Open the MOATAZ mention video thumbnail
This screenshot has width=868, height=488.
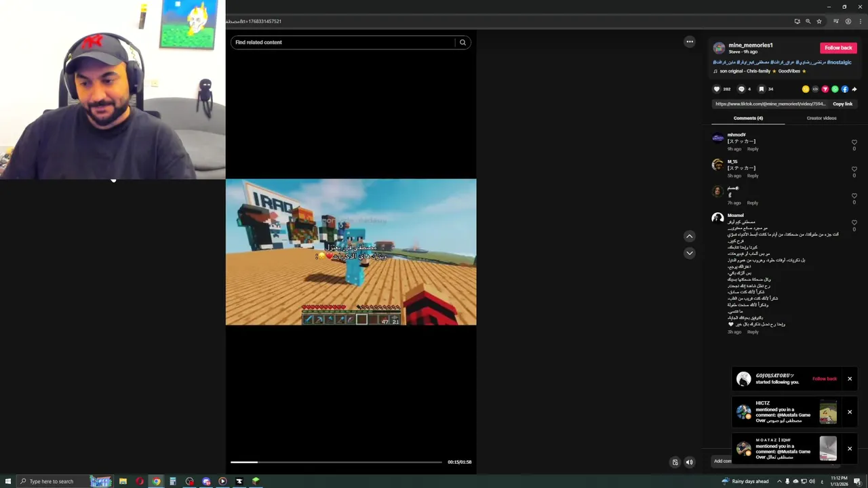pyautogui.click(x=828, y=449)
